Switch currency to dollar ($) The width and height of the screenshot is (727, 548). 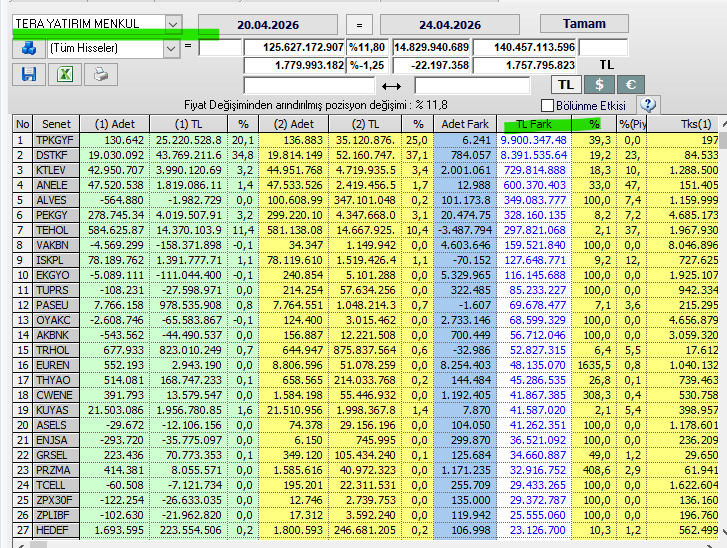(x=599, y=85)
